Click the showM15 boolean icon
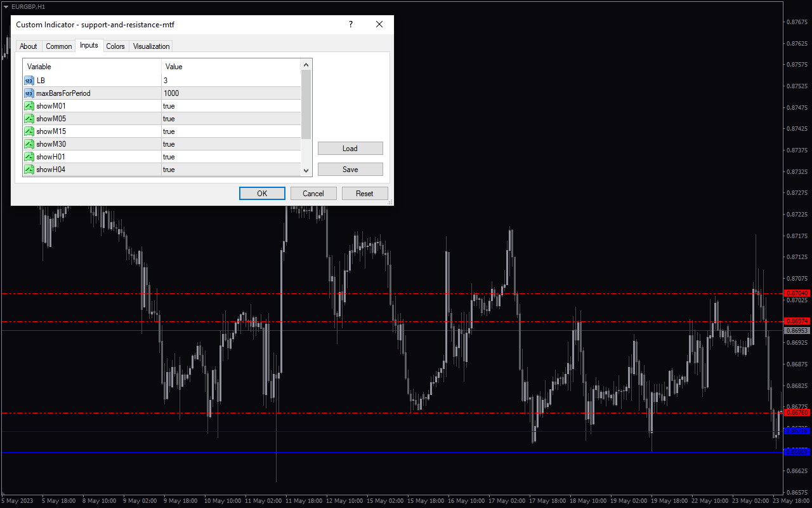This screenshot has height=508, width=812. [x=29, y=131]
